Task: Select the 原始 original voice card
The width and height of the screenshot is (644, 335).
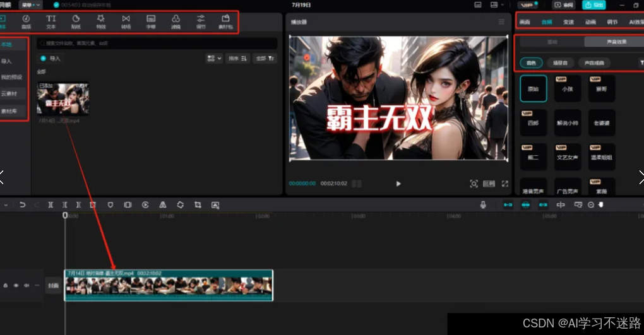Action: (533, 89)
